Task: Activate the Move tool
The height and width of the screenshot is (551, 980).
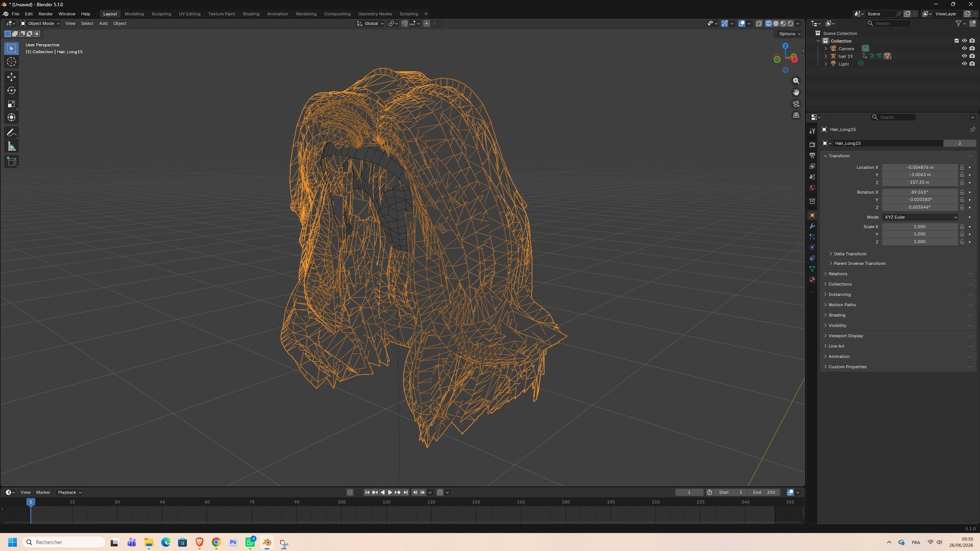Action: pyautogui.click(x=11, y=77)
